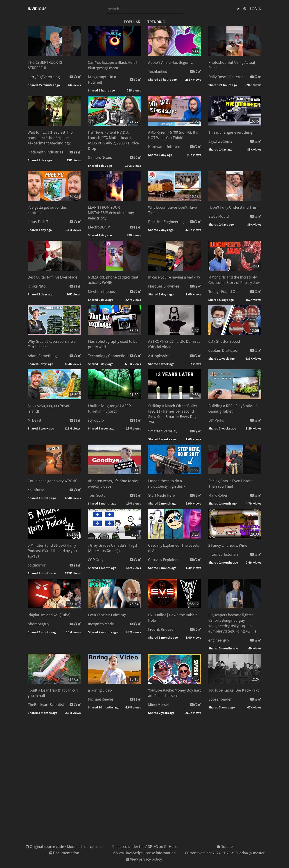Click headphones icon beside engineerguy

(x=256, y=640)
